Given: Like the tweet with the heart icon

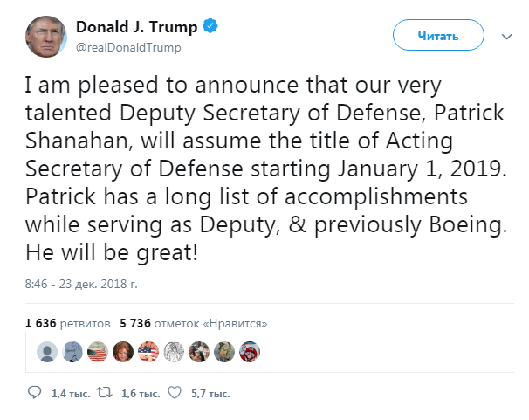Looking at the screenshot, I should point(173,393).
